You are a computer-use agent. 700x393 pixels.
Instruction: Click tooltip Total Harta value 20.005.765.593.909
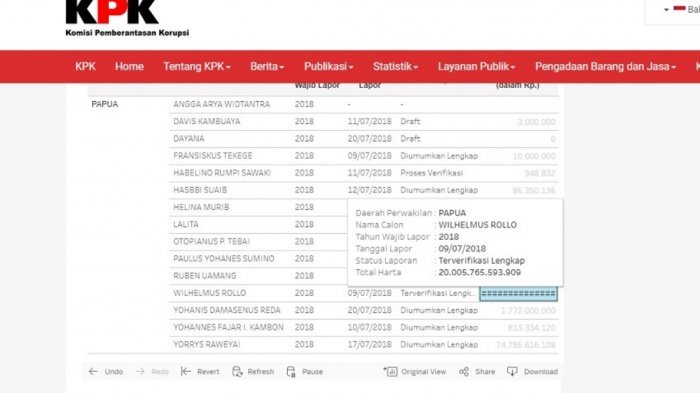(x=479, y=272)
